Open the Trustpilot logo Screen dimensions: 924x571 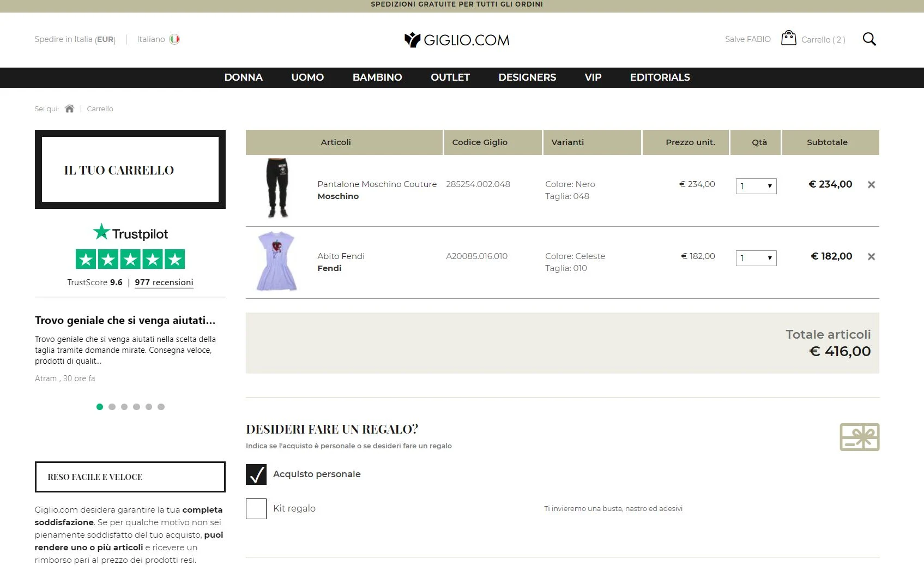tap(130, 233)
